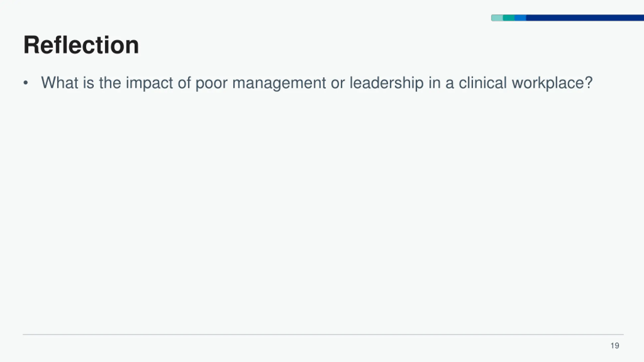Select the word "the" before impact
The width and height of the screenshot is (644, 362).
(110, 83)
